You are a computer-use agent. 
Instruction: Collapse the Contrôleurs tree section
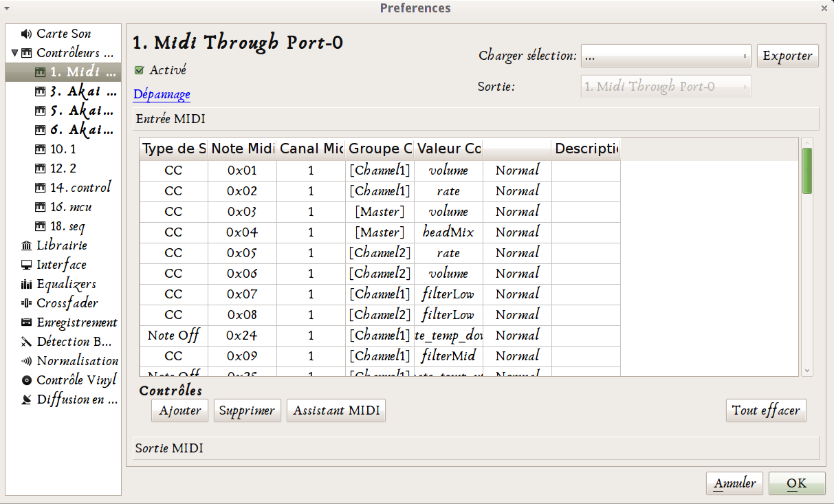[14, 53]
